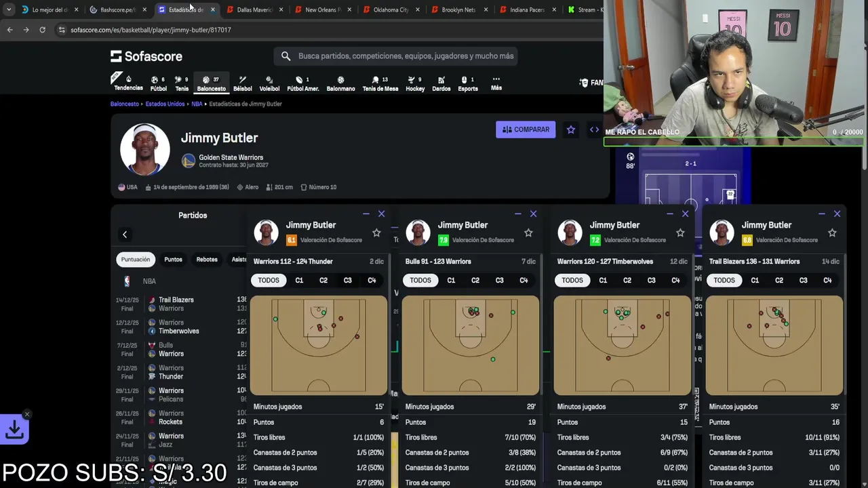Image resolution: width=868 pixels, height=488 pixels.
Task: Select C3 quarter in Timberwolves game card
Action: coord(651,280)
